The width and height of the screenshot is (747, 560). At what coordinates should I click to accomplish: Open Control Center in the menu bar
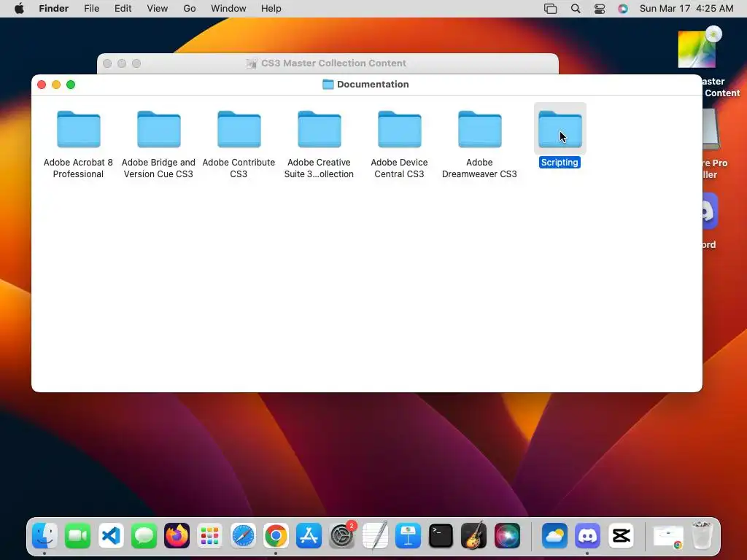[x=600, y=9]
